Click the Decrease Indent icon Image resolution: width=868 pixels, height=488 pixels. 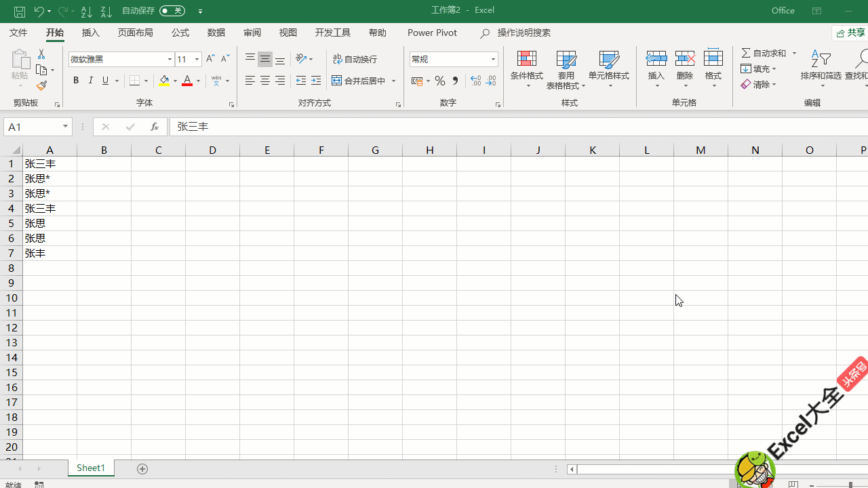point(301,81)
